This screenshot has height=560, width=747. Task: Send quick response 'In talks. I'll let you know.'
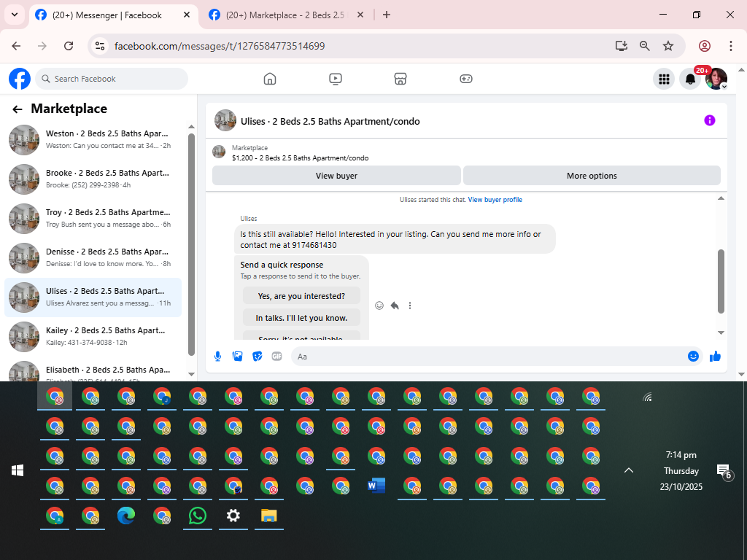(x=301, y=318)
